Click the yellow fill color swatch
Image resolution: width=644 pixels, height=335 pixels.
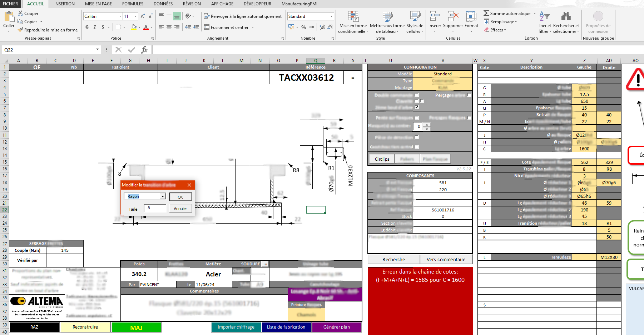[134, 27]
